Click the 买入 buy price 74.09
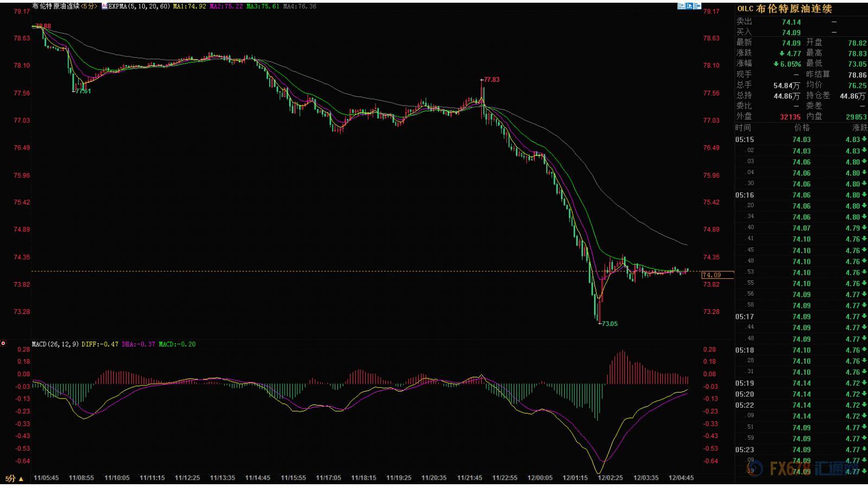 point(791,33)
